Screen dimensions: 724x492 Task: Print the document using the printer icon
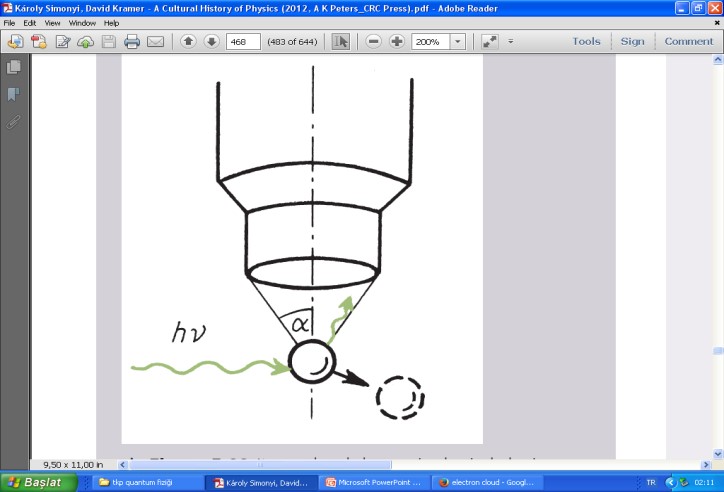point(131,42)
